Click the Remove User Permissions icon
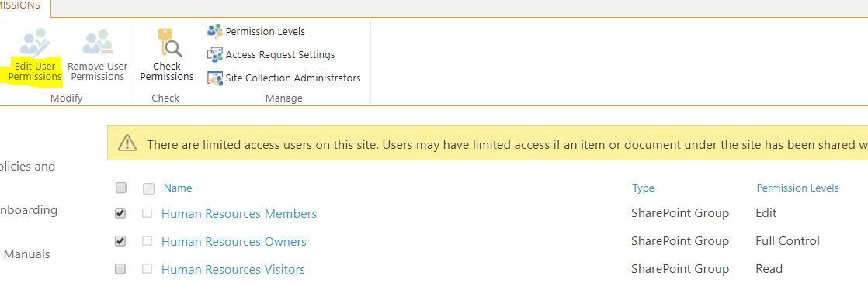Screen dimensions: 868x283 pos(97,42)
